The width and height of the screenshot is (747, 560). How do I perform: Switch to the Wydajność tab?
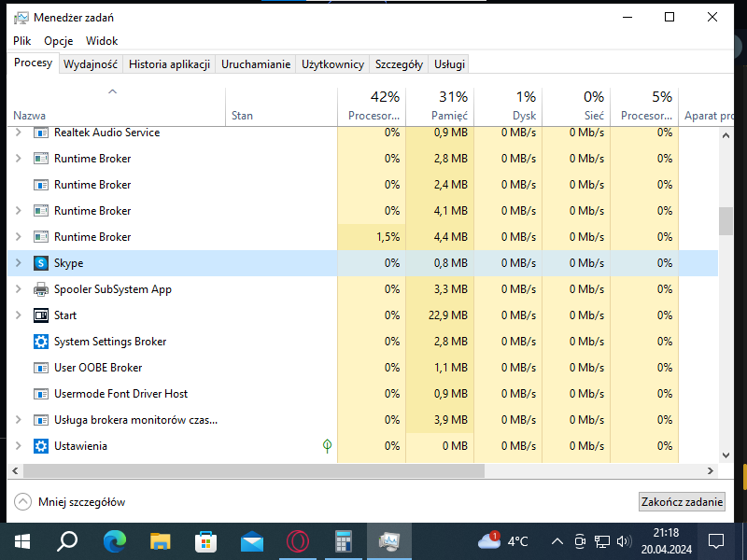91,64
